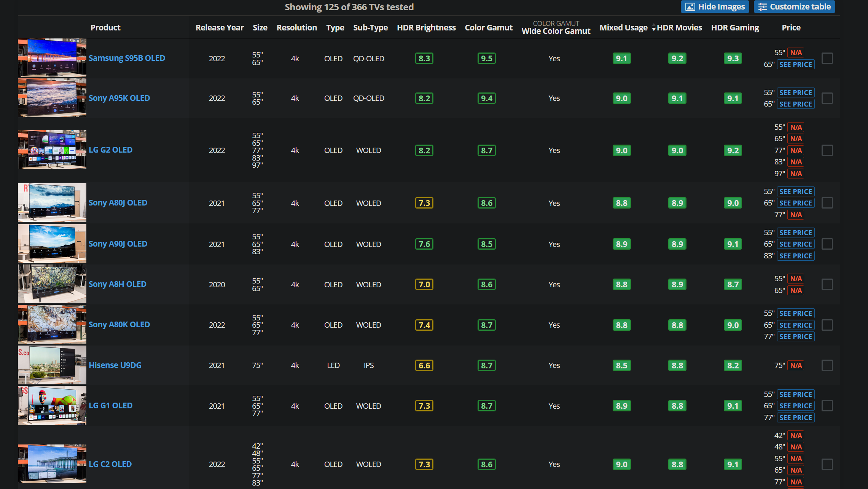Open the Sony A80J OLED review link

[118, 203]
